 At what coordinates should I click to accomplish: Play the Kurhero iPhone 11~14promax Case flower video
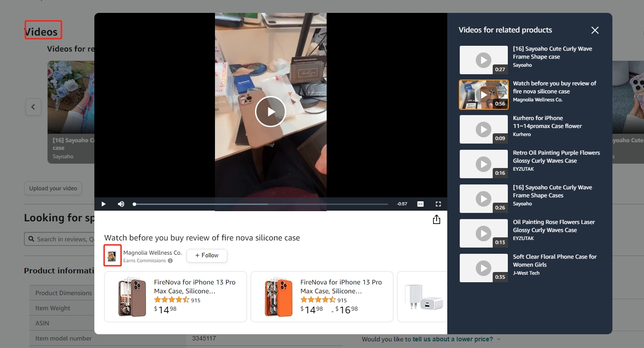[483, 129]
